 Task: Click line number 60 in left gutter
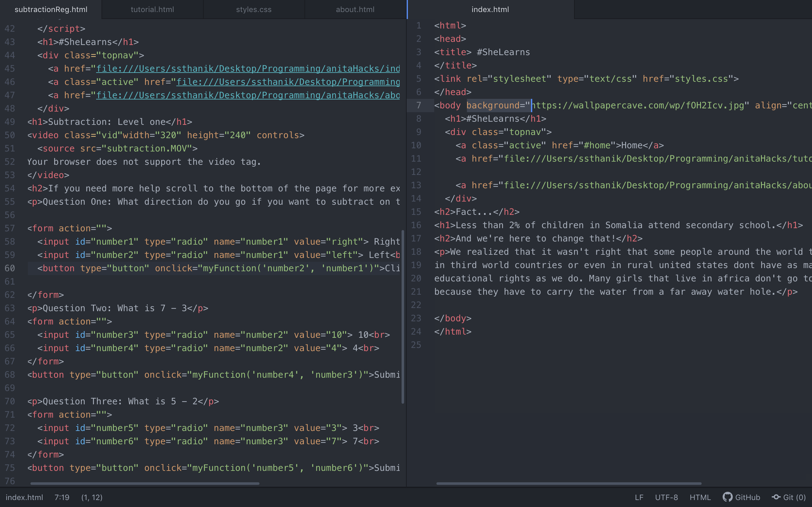(x=10, y=268)
